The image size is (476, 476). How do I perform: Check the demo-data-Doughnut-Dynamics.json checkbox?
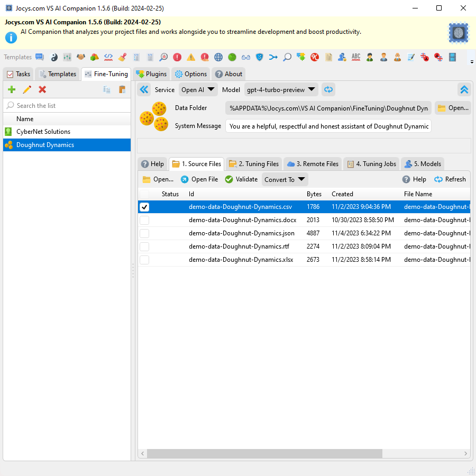coord(144,233)
